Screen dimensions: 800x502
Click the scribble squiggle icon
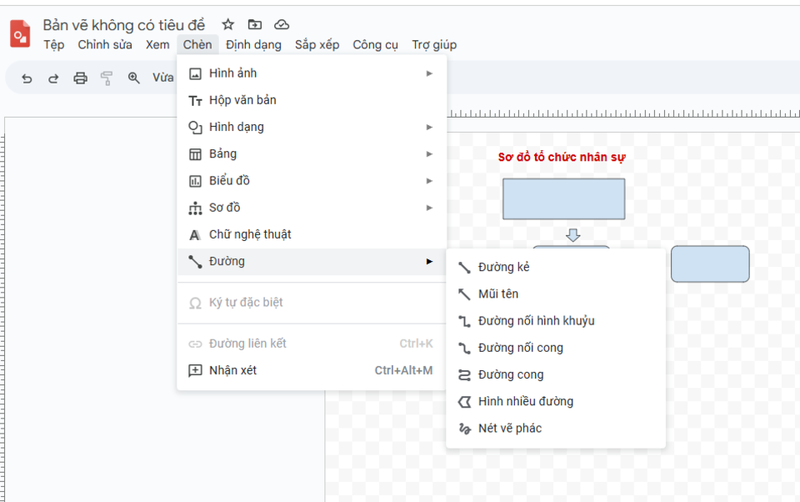[x=464, y=429]
